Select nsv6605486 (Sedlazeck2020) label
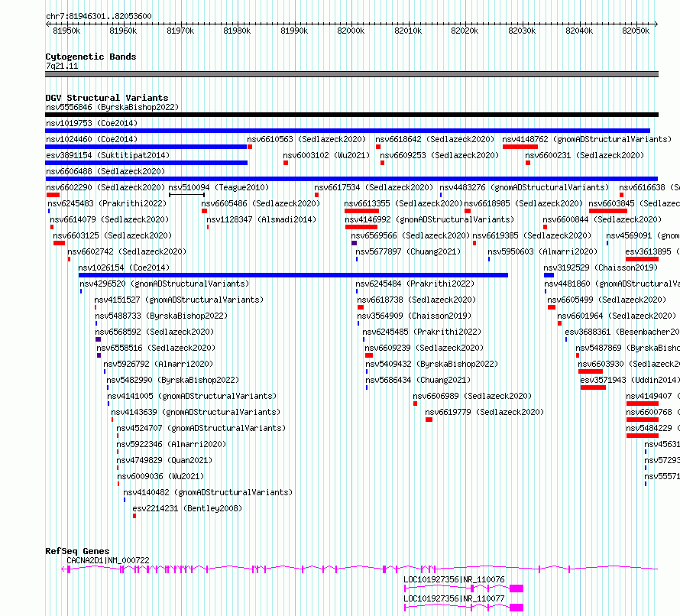Viewport: 680px width, 616px height. [x=261, y=203]
